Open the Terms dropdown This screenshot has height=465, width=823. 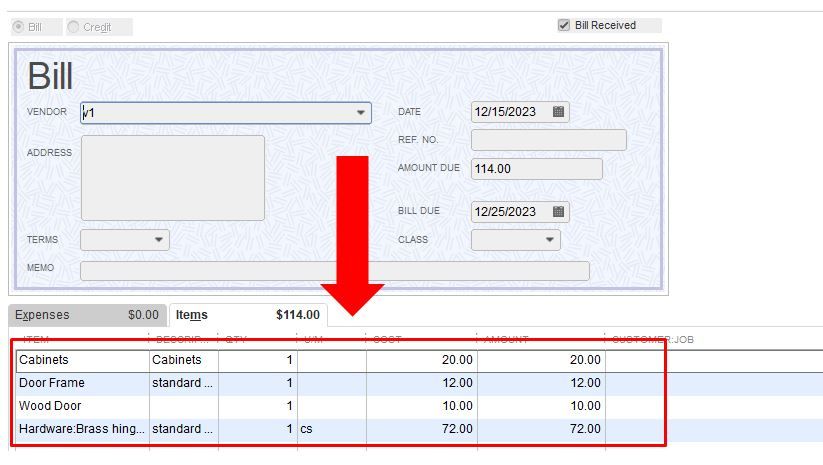click(x=159, y=240)
